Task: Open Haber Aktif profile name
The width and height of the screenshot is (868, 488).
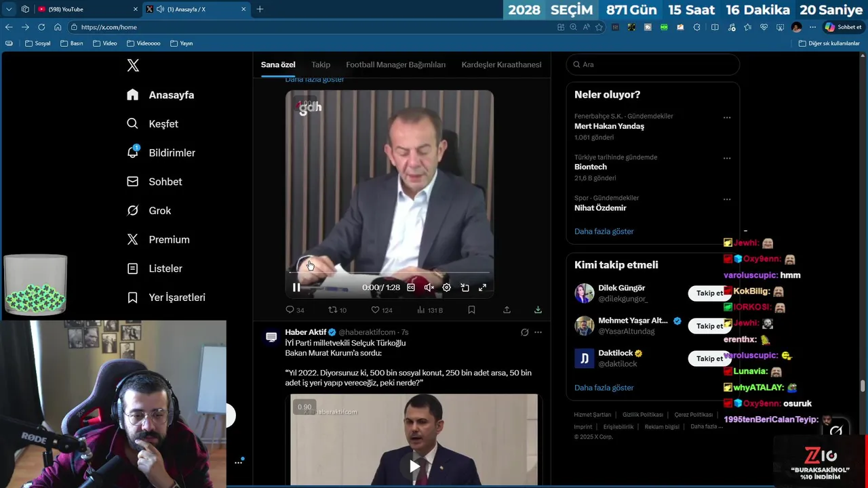Action: [x=306, y=332]
